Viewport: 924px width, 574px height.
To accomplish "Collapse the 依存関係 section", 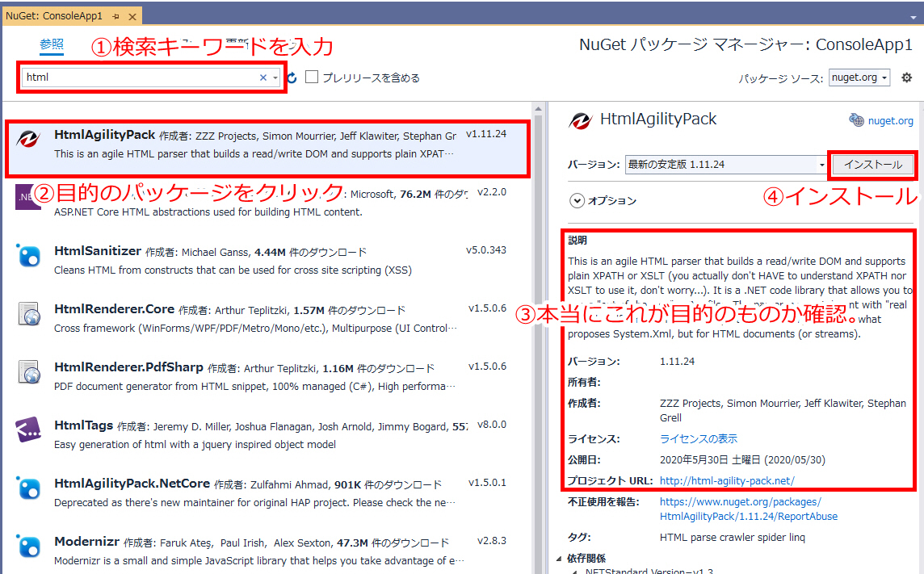I will point(559,558).
